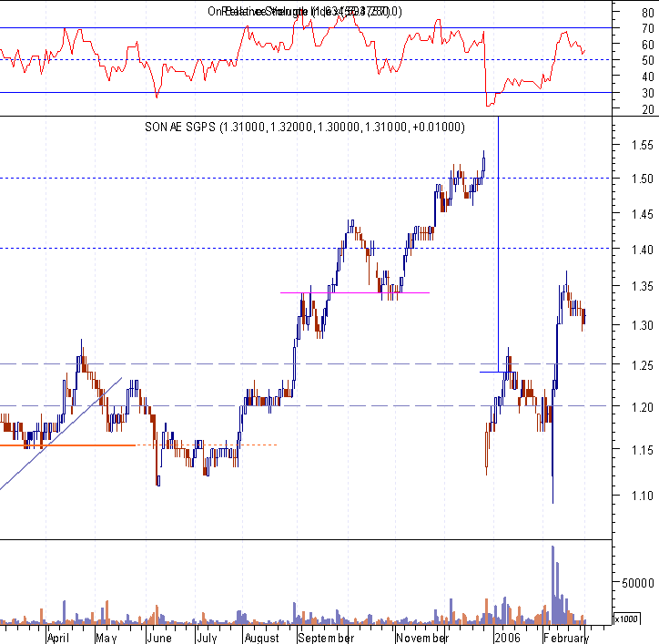Select the February label on the time axis
The image size is (659, 644).
coord(566,638)
